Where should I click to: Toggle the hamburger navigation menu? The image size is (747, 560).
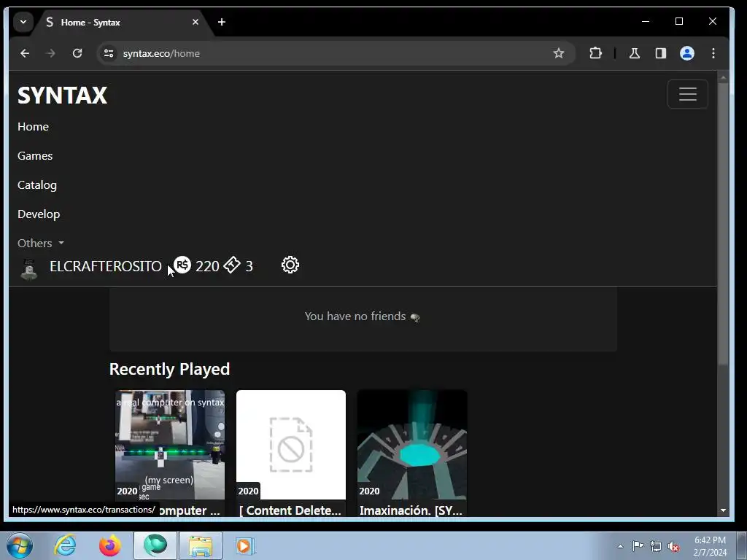[687, 94]
